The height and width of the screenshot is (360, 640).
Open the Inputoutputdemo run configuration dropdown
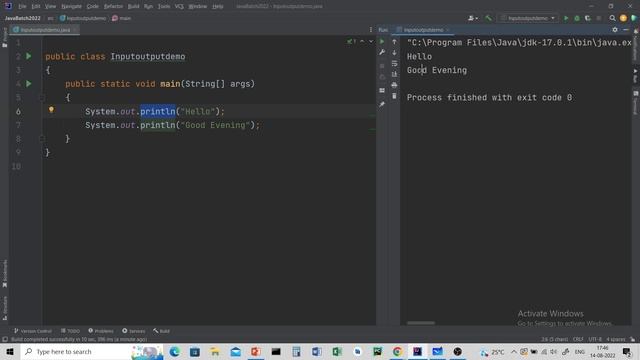click(x=528, y=18)
